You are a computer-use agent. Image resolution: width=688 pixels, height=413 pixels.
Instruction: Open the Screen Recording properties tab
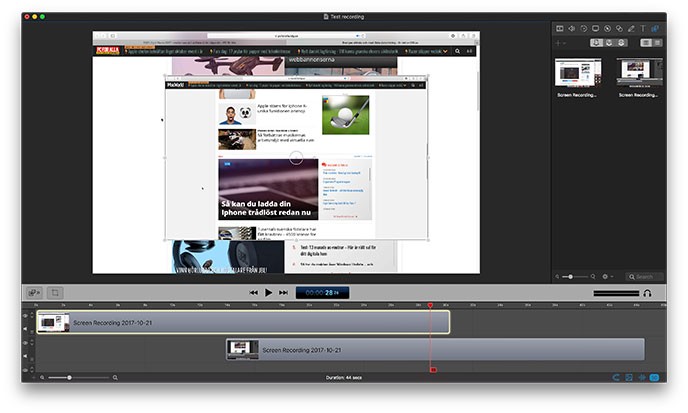pyautogui.click(x=595, y=29)
